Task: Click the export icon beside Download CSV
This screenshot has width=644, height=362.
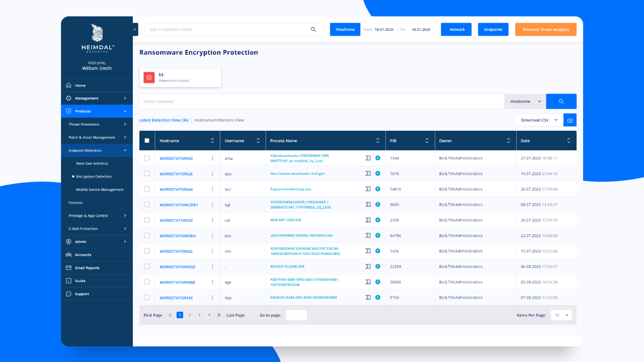Action: [x=570, y=120]
